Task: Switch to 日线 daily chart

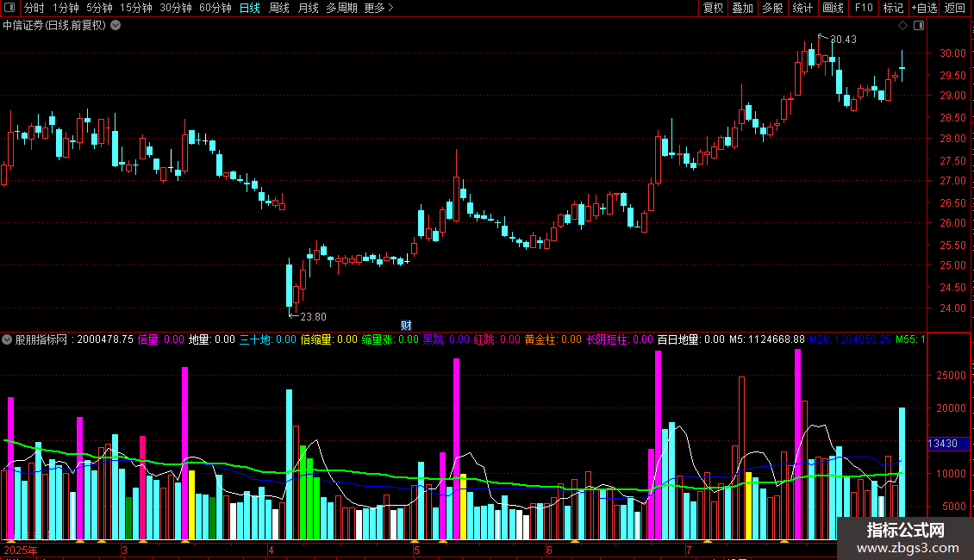Action: pyautogui.click(x=250, y=8)
